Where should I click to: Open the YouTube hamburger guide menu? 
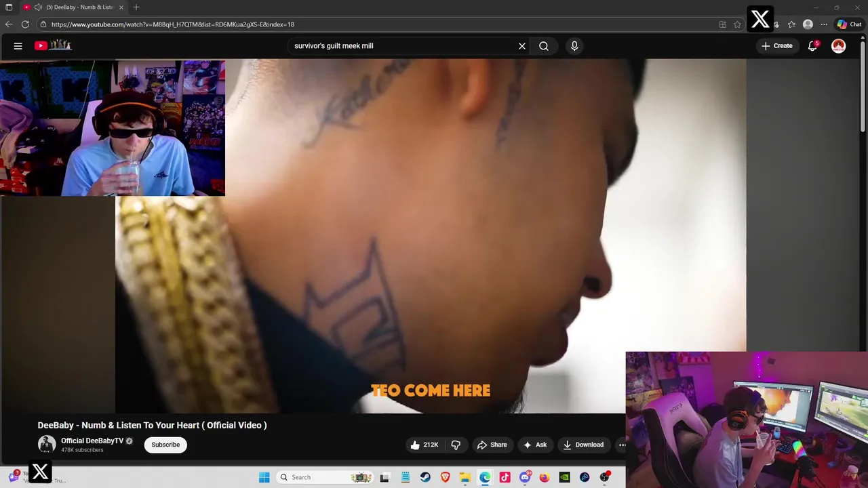point(18,46)
